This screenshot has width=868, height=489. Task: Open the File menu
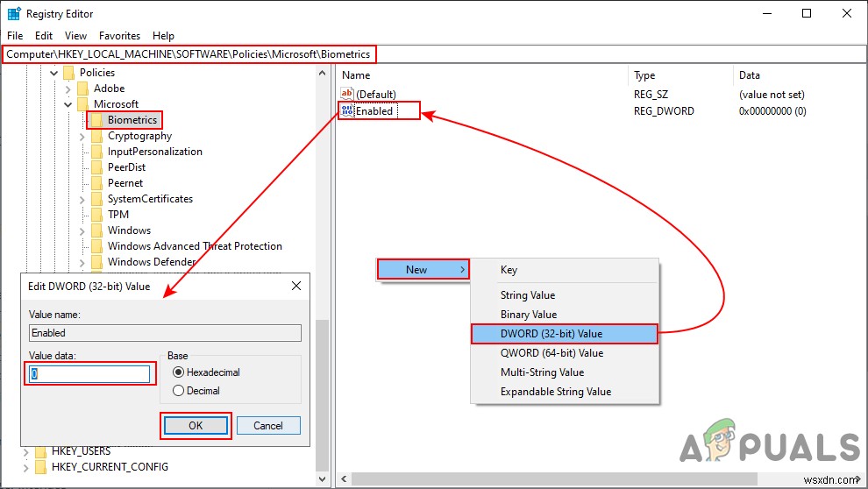tap(15, 35)
